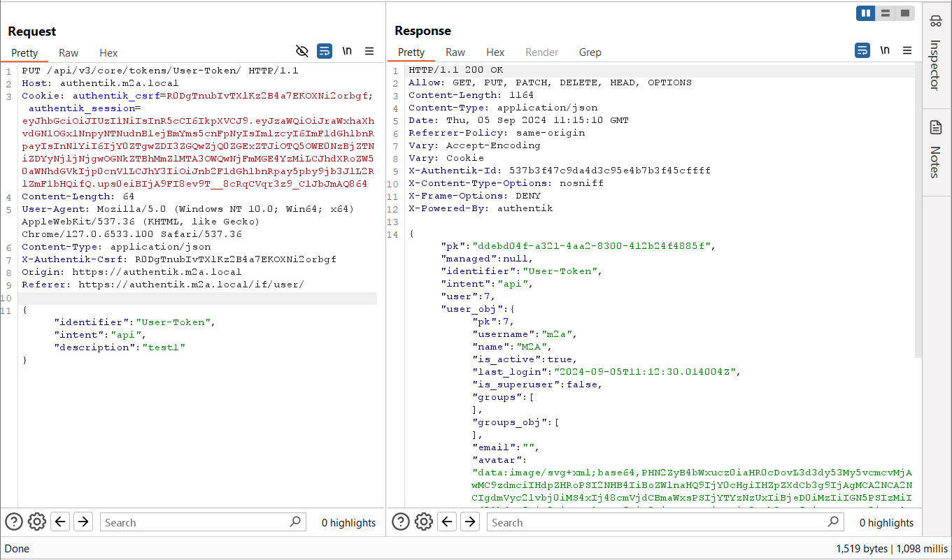Click the PUT request line text
The image size is (952, 560).
(x=160, y=71)
